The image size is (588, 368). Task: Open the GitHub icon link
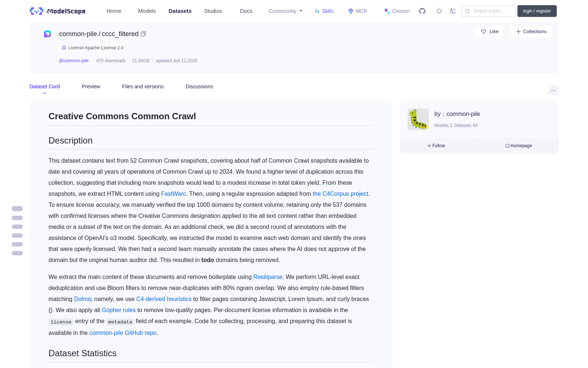tap(422, 11)
